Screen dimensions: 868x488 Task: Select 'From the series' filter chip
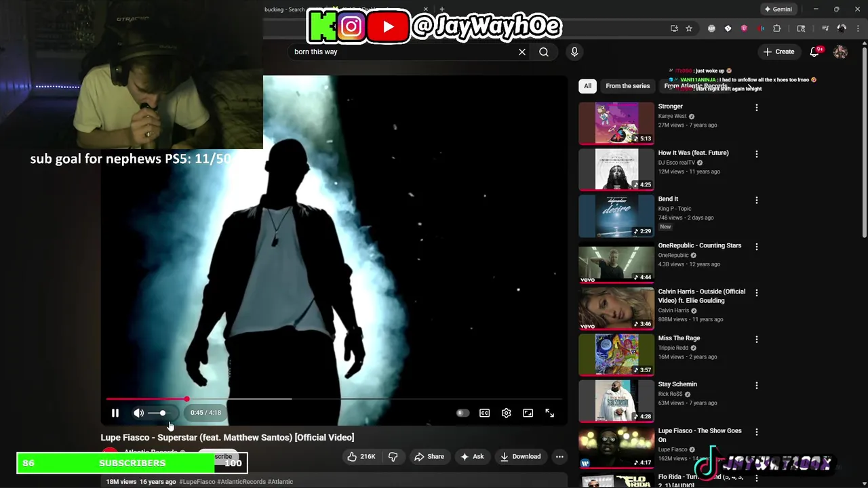coord(628,86)
